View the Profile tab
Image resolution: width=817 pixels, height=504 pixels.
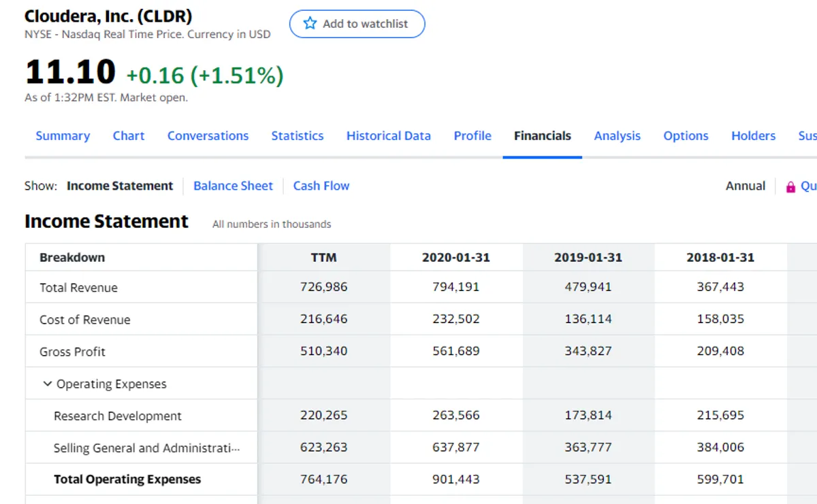(x=472, y=136)
